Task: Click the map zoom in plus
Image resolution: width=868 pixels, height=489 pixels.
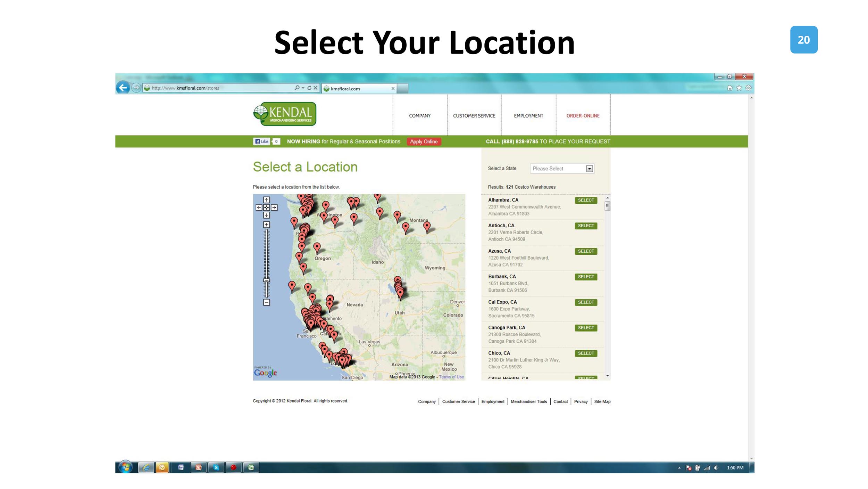Action: 266,225
